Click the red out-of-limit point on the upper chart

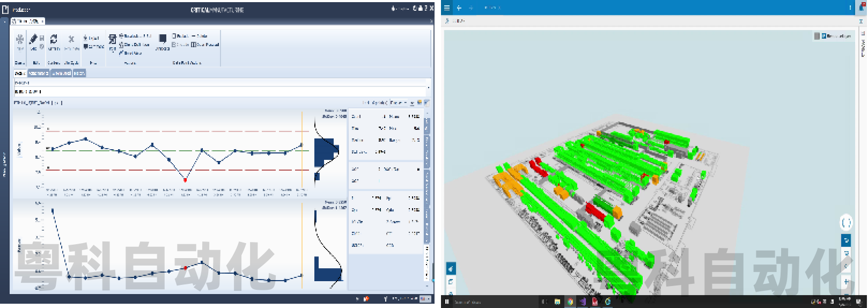pyautogui.click(x=185, y=179)
